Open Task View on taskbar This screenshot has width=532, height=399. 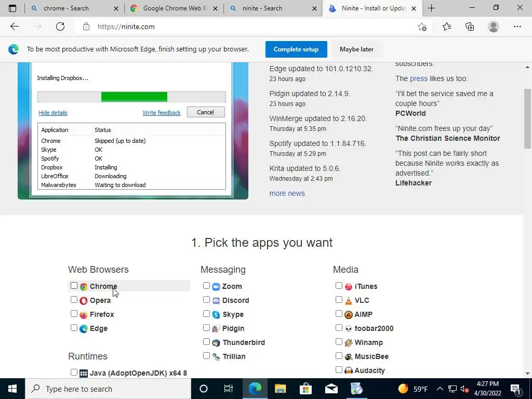(x=229, y=389)
